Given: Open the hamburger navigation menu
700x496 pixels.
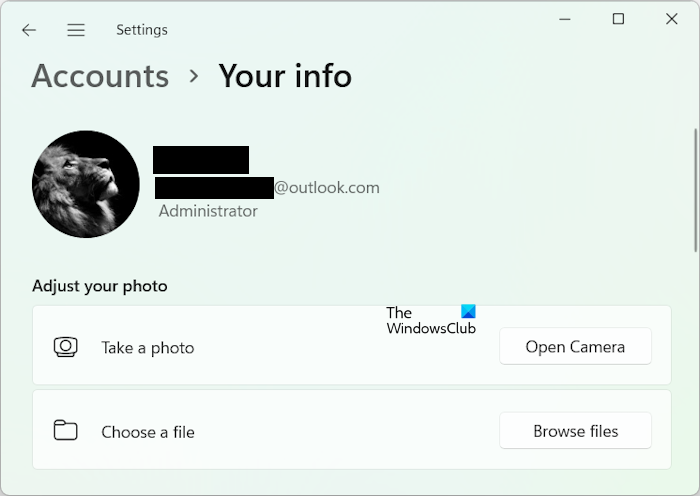Looking at the screenshot, I should (x=76, y=30).
